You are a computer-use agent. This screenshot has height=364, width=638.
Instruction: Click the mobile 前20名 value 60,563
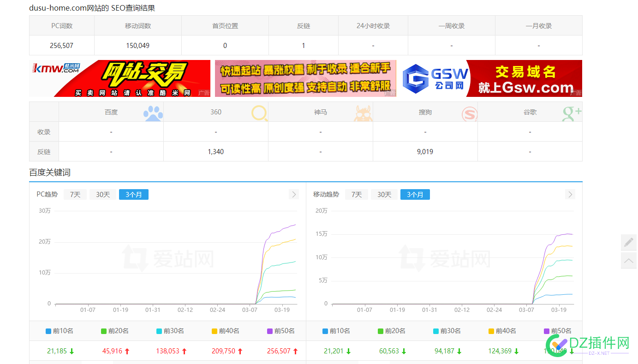point(389,351)
